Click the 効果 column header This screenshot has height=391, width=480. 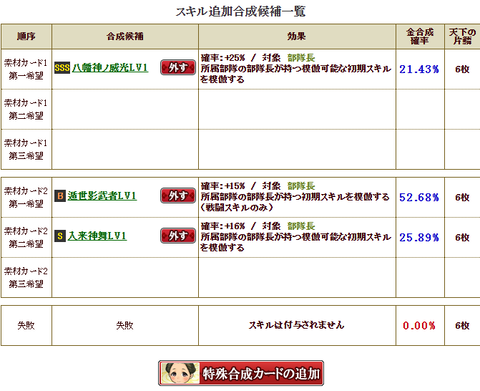click(x=297, y=36)
